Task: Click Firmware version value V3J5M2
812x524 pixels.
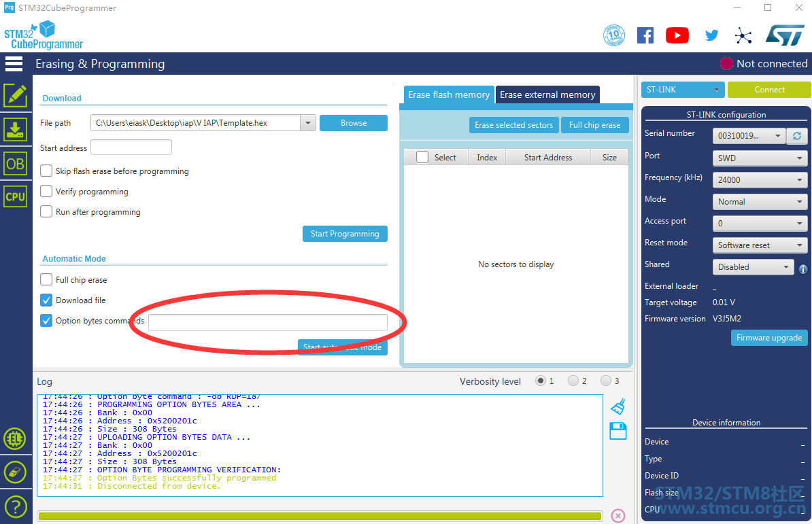Action: [726, 319]
